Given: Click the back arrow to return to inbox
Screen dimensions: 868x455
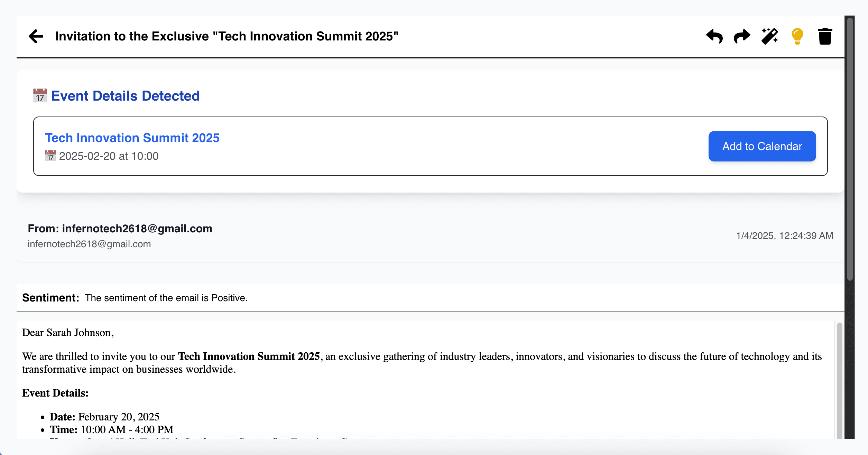Looking at the screenshot, I should (x=36, y=36).
